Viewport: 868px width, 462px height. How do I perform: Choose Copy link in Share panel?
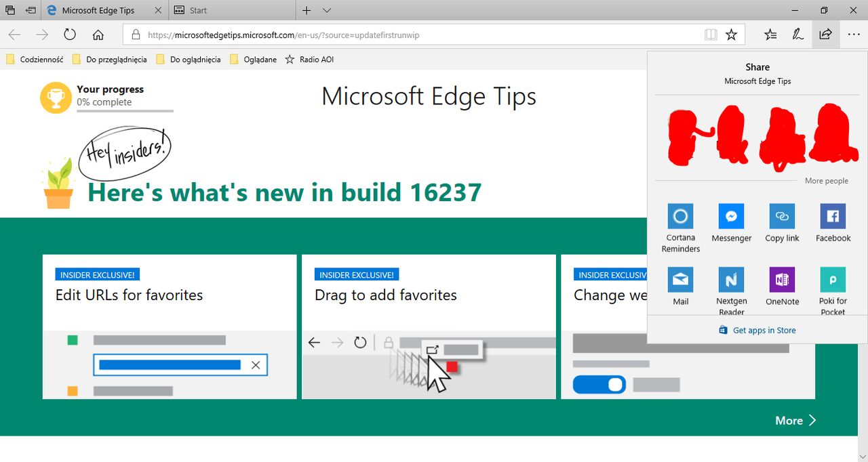782,224
